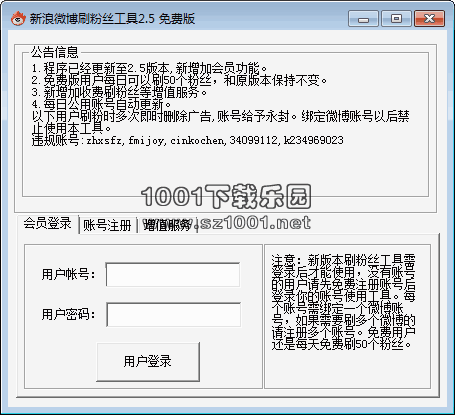Screen dimensions: 455x415
Task: Click announcement line 1 about 2.5版本
Action: 149,68
